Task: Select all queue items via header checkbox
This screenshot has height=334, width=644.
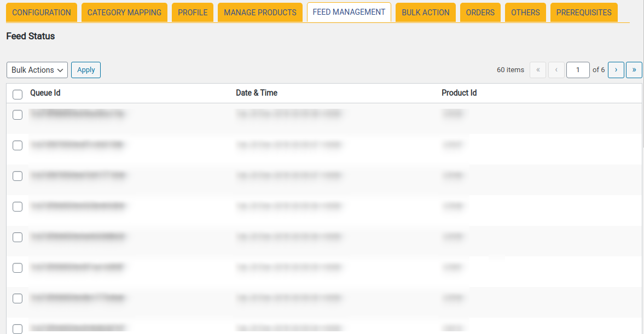Action: coord(17,94)
